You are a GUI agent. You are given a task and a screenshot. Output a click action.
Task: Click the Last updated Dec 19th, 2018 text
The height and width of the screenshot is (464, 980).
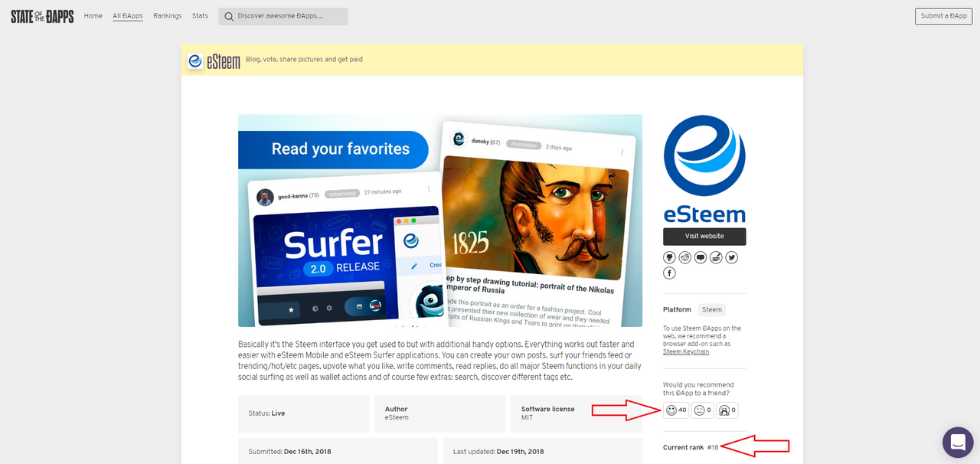pyautogui.click(x=498, y=452)
